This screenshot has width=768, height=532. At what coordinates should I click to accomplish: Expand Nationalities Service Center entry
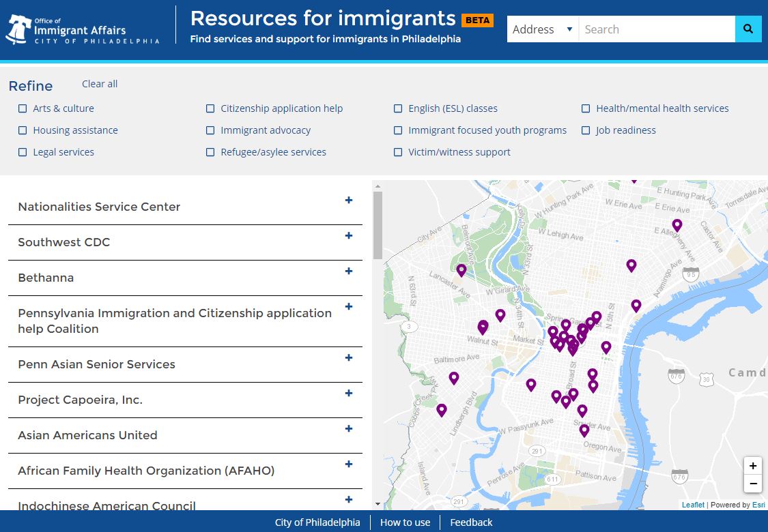pyautogui.click(x=349, y=200)
